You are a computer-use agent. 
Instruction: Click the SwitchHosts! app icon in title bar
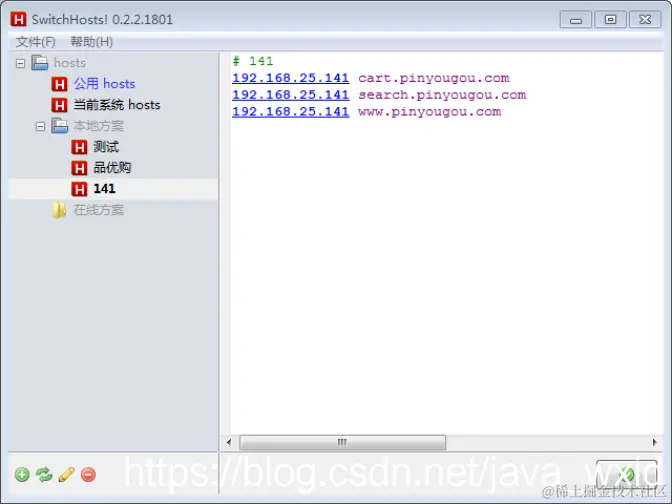tap(18, 19)
